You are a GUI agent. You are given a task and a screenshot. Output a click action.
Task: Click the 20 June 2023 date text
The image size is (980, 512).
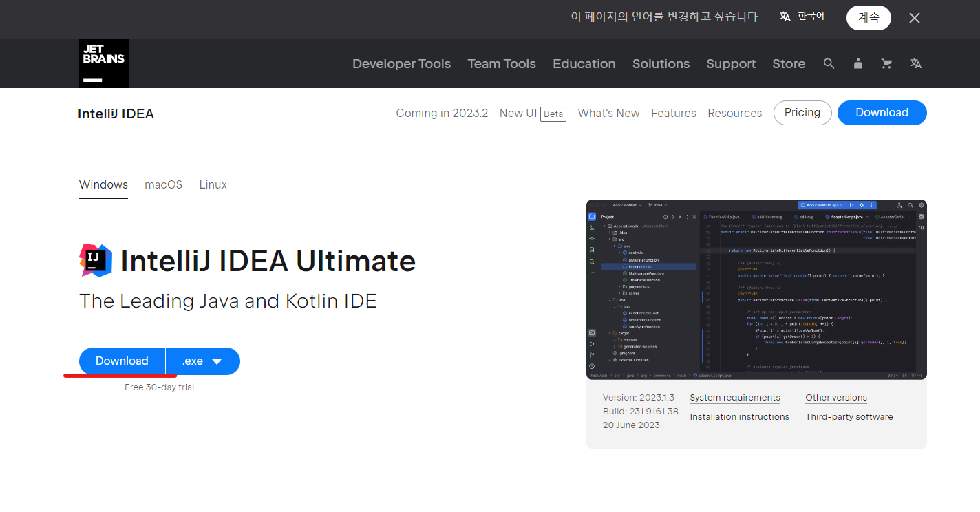tap(631, 425)
